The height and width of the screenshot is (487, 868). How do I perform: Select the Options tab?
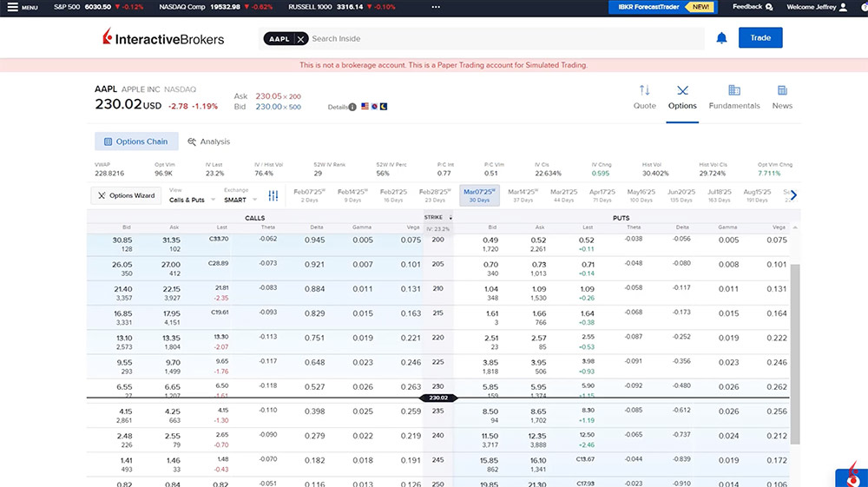click(682, 97)
